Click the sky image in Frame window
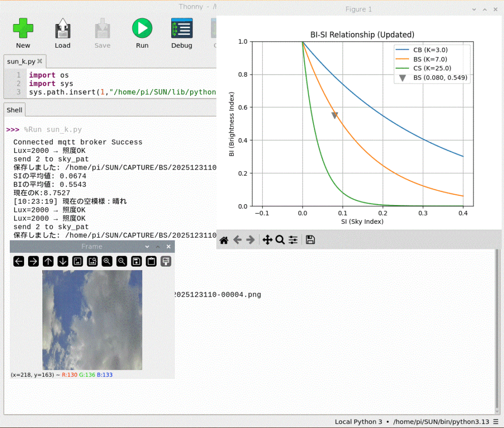Screen dimensions: 504x428 tap(92, 320)
